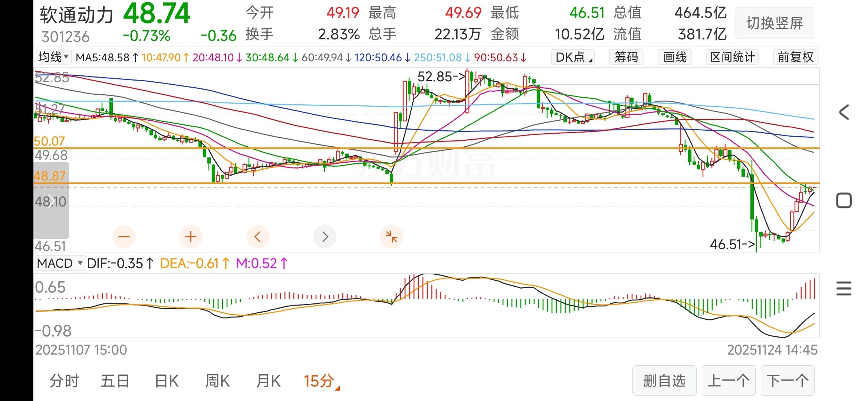Tap the Android home square icon
The height and width of the screenshot is (401, 868).
(844, 200)
